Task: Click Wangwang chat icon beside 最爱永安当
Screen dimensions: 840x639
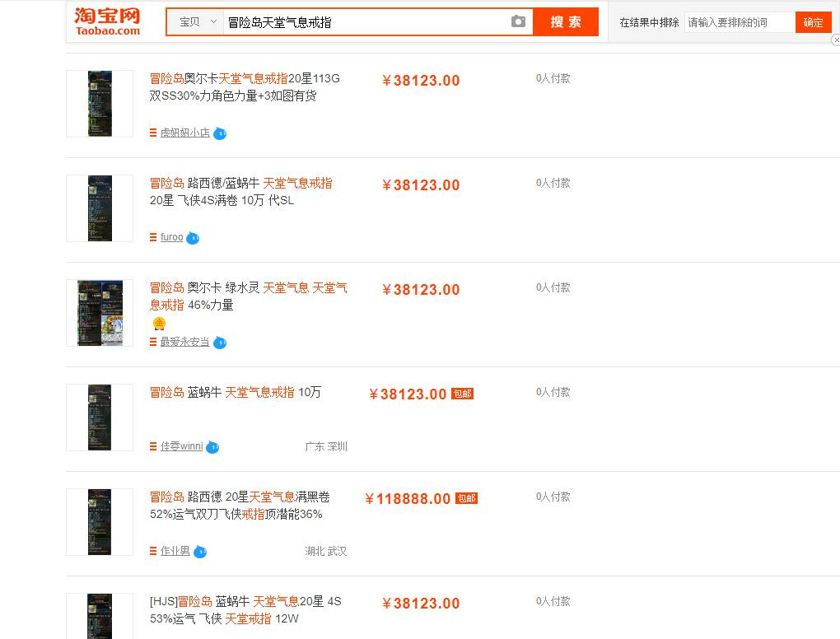Action: 219,343
